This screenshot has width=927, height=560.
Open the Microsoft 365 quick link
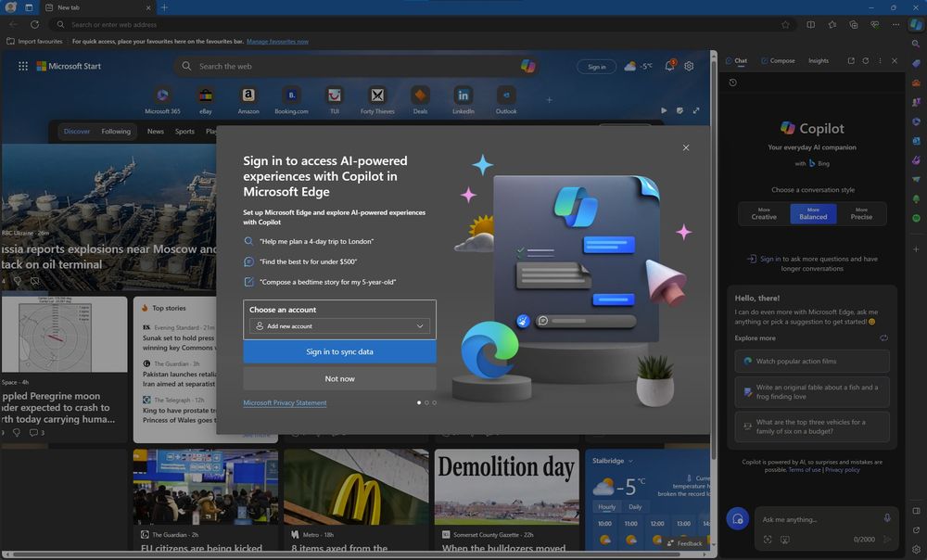pyautogui.click(x=162, y=100)
